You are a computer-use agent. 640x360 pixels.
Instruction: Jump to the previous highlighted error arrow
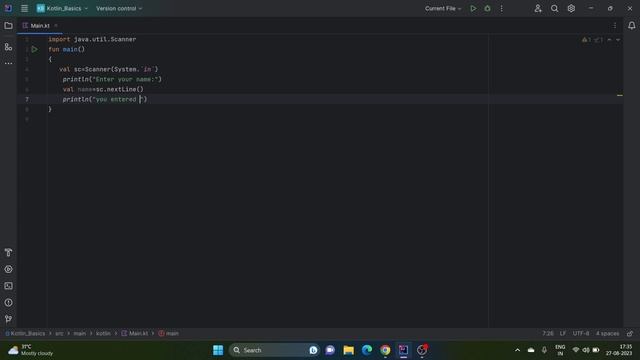tap(609, 40)
